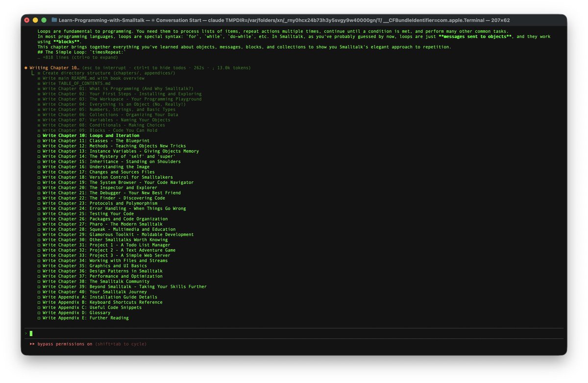Click 'Write Chapter 36: Design Patterns' row
The image size is (588, 383).
pyautogui.click(x=99, y=271)
